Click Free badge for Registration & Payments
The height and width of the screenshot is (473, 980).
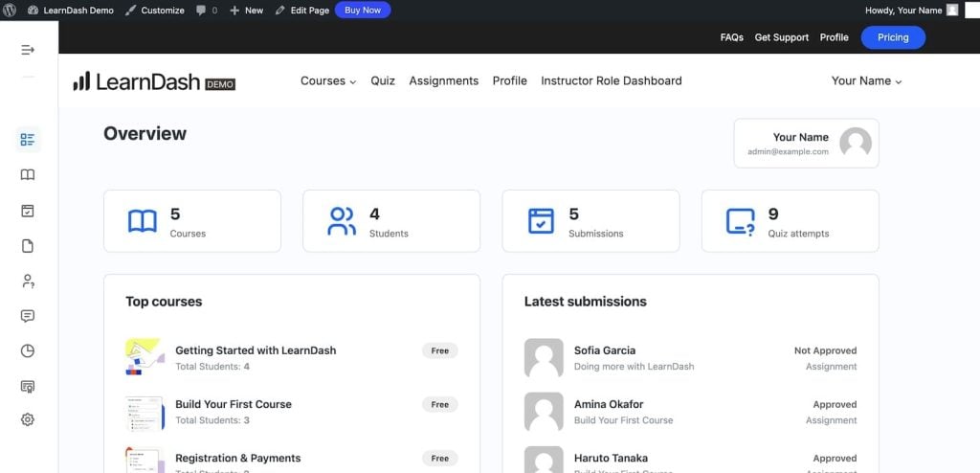coord(440,459)
